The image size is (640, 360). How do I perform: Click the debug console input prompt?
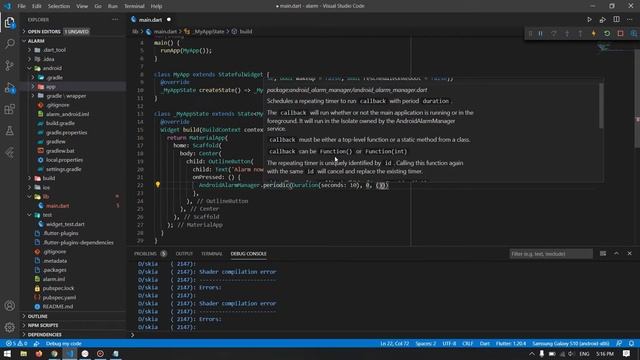384,335
